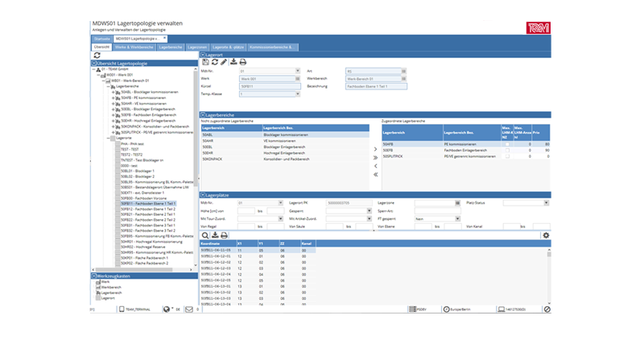This screenshot has height=357, width=644.
Task: Assign all Lagerbereiche with the double right arrow
Action: [x=375, y=157]
